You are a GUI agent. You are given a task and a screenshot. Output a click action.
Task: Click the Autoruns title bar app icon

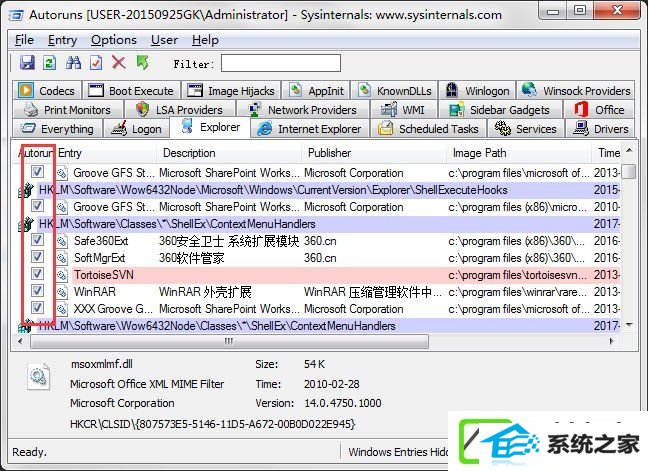pos(16,15)
